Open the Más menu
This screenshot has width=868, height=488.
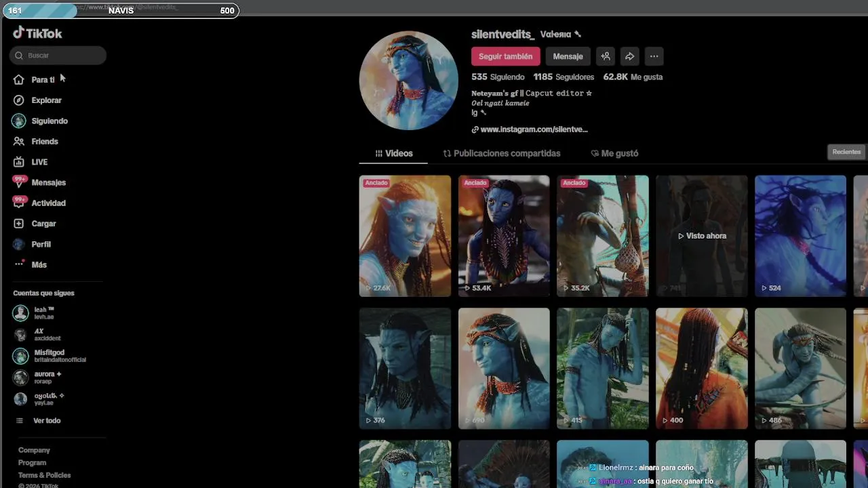coord(39,265)
